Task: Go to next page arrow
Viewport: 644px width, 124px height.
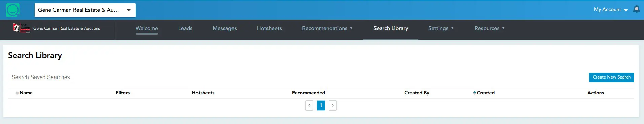Action: [x=333, y=105]
